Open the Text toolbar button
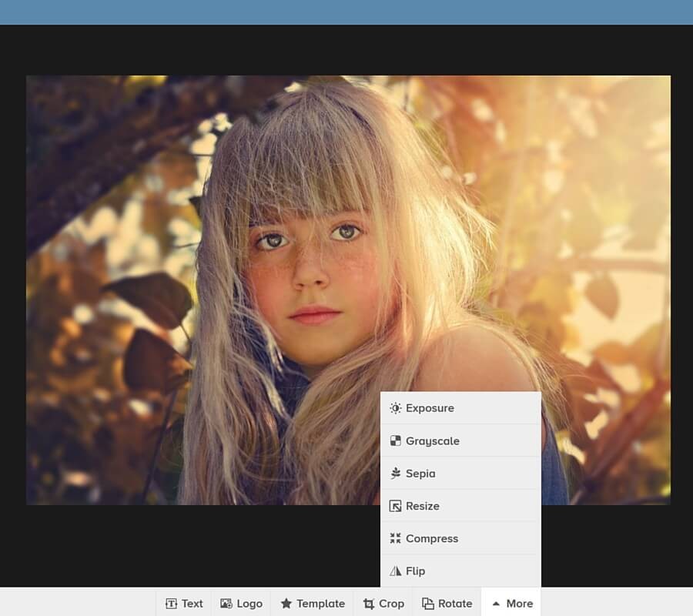Image resolution: width=693 pixels, height=616 pixels. [x=184, y=604]
